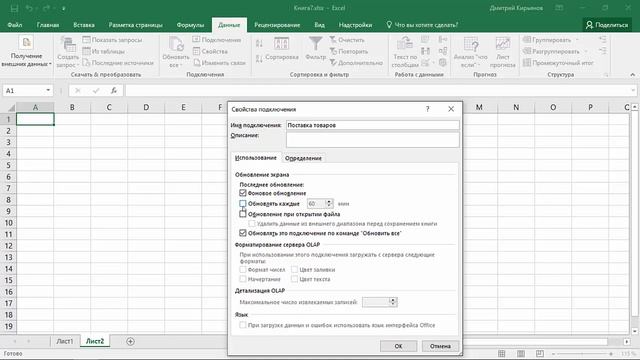Check Обновление при открытии файла
The image size is (640, 360).
[243, 213]
